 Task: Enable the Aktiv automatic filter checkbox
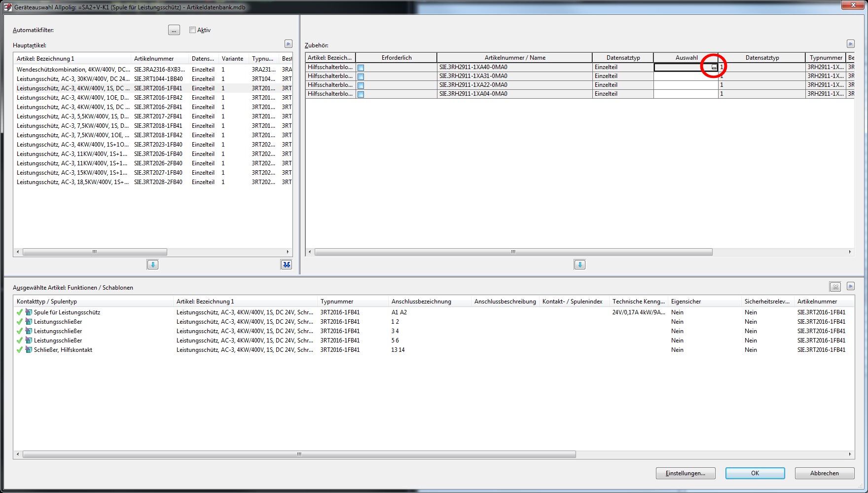(192, 30)
